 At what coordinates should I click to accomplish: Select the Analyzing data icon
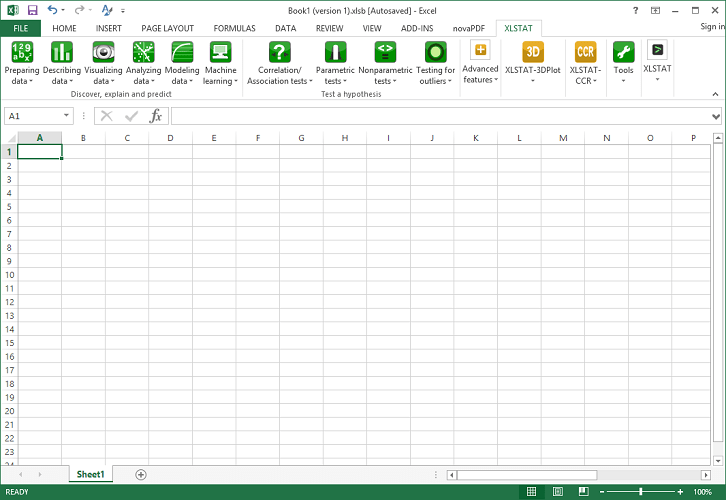[143, 62]
